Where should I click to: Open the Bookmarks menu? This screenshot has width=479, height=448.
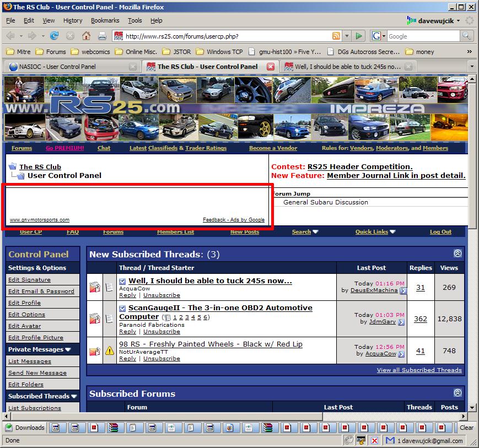(105, 20)
